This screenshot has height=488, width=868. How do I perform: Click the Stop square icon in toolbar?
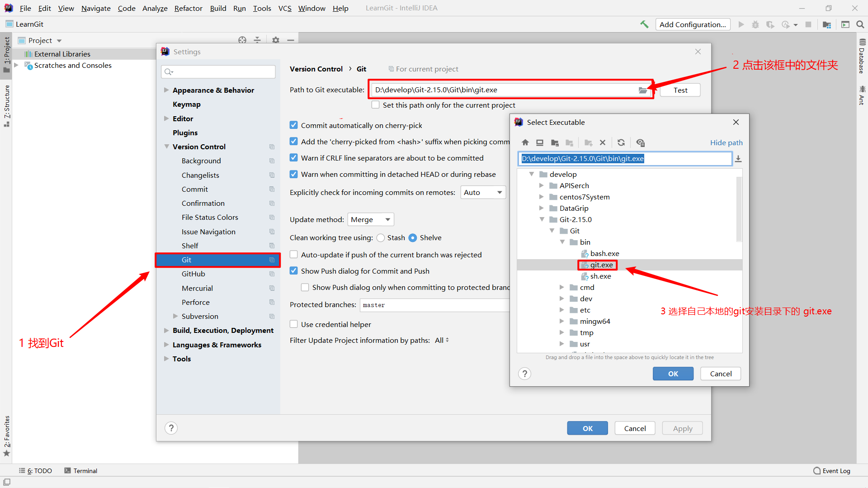[x=808, y=24]
